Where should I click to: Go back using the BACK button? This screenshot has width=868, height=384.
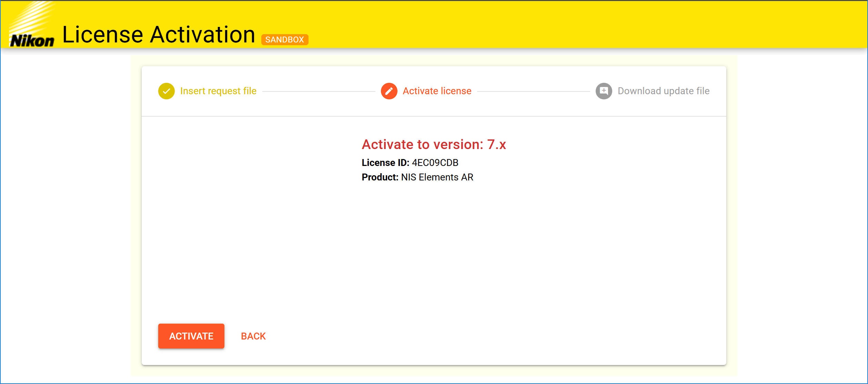(253, 336)
